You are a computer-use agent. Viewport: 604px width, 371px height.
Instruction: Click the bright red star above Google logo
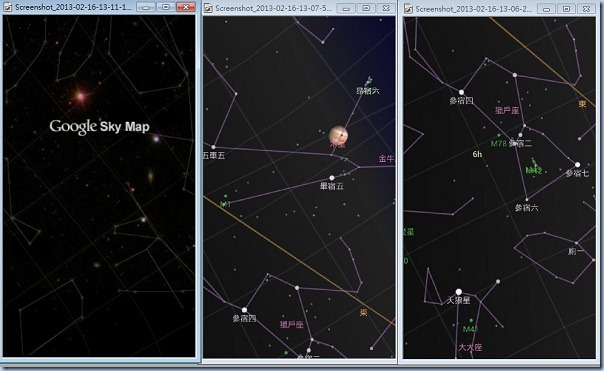[x=81, y=96]
